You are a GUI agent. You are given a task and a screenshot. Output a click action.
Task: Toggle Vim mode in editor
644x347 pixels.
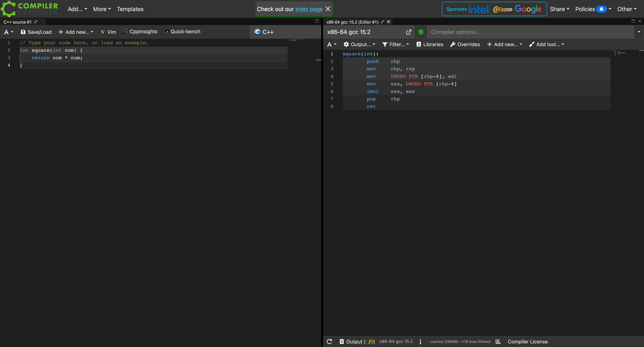(109, 32)
